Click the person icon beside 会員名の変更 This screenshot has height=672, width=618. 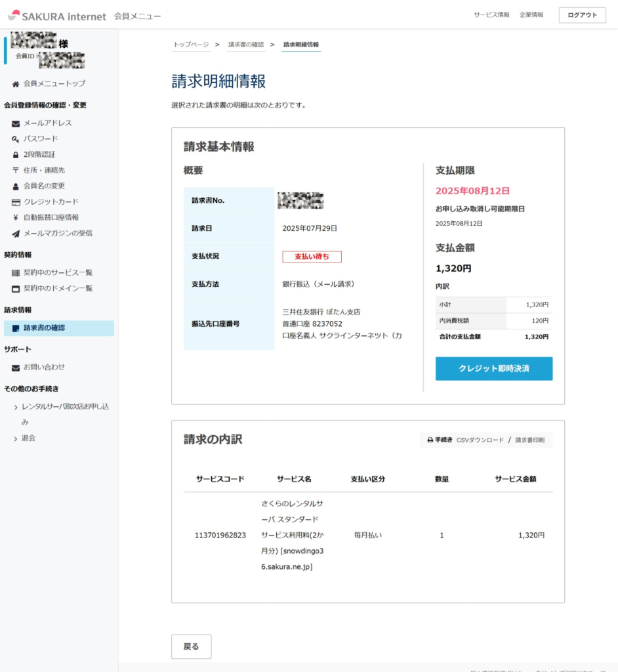click(16, 186)
